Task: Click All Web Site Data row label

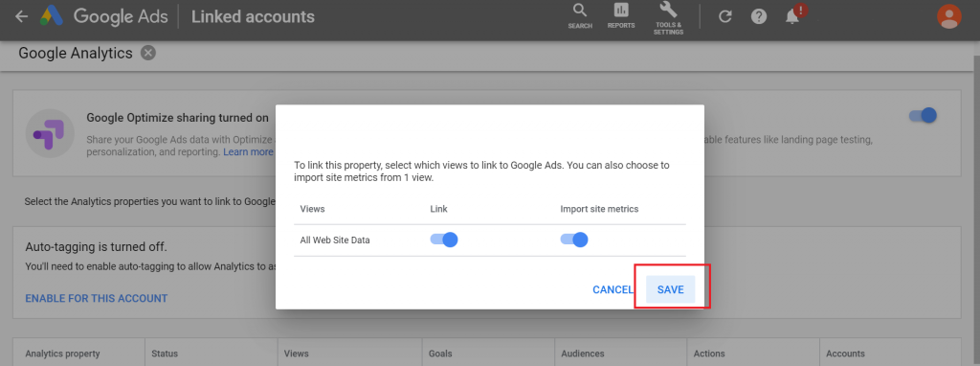Action: [x=335, y=240]
